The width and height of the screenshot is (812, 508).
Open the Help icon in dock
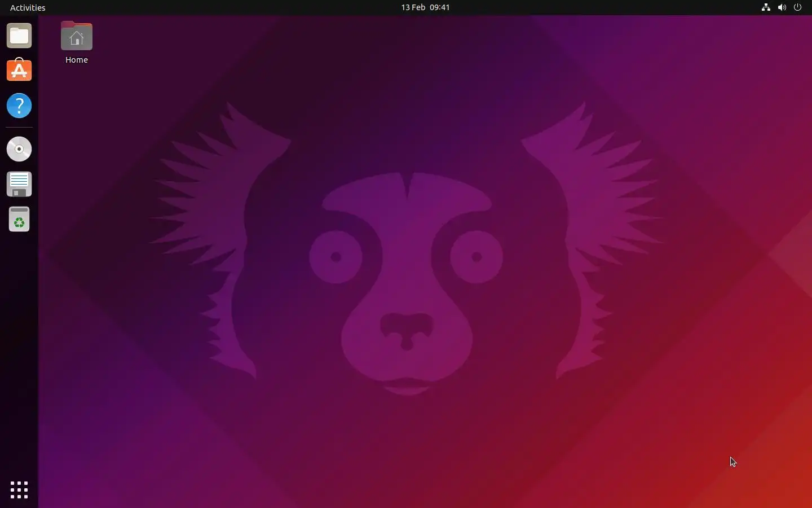tap(19, 106)
